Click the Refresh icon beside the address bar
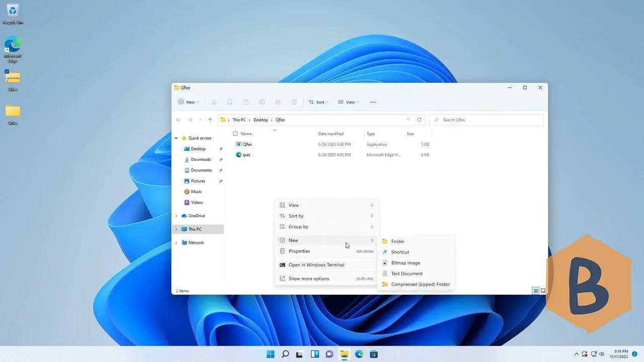The height and width of the screenshot is (362, 644). coord(419,120)
